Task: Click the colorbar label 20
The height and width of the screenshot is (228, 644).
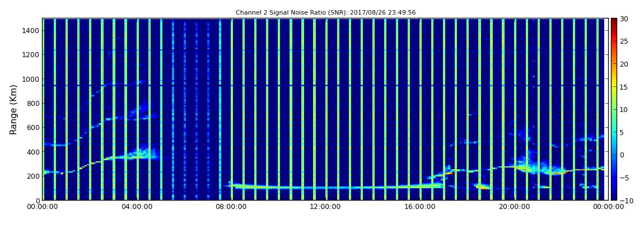Action: click(x=624, y=64)
